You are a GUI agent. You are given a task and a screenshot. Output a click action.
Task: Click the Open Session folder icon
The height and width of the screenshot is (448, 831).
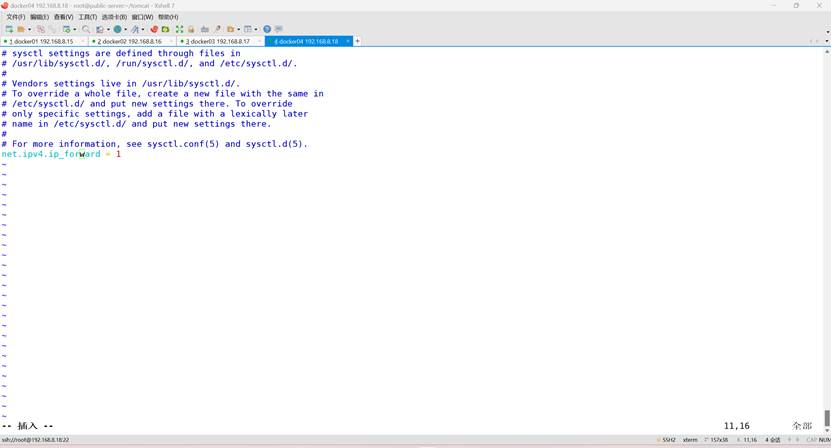pos(21,29)
